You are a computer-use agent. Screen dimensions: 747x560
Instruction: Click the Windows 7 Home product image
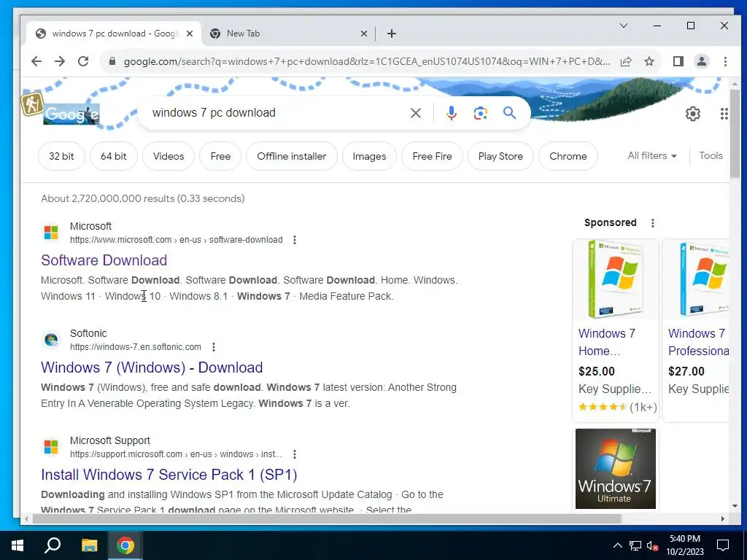[616, 279]
